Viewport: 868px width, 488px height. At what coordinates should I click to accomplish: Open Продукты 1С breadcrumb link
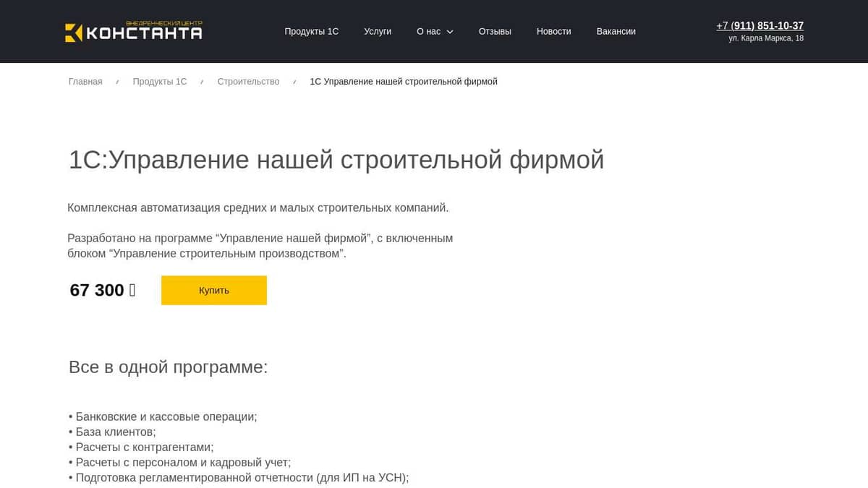(160, 82)
